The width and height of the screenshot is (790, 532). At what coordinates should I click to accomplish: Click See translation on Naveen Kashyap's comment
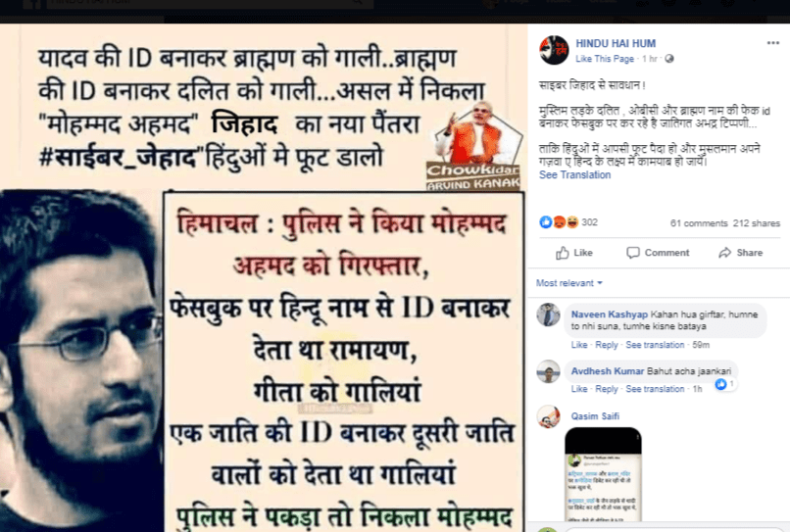(655, 345)
